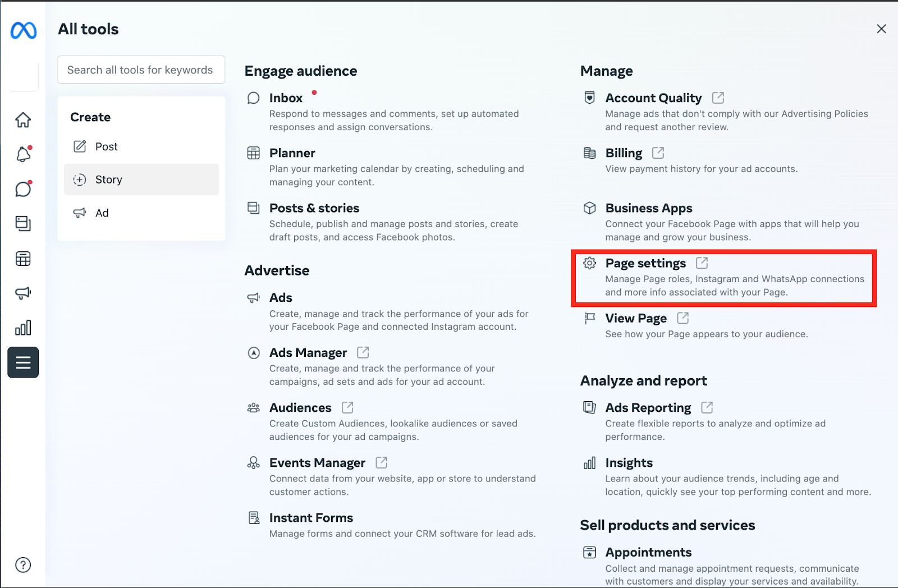Type in Search all tools field
This screenshot has height=588, width=898.
point(141,70)
